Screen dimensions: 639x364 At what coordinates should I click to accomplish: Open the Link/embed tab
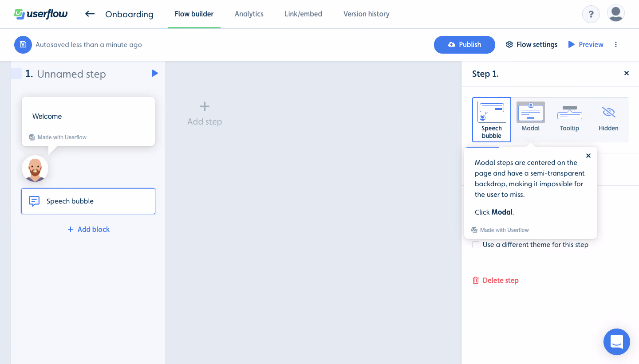[304, 14]
